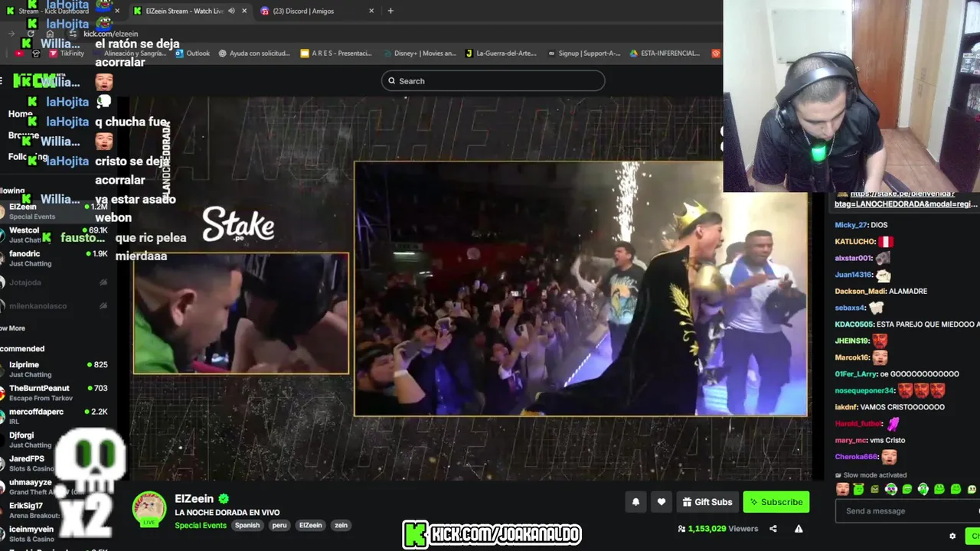This screenshot has height=551, width=980.
Task: Click KDAC0505 username in chat
Action: click(x=854, y=324)
